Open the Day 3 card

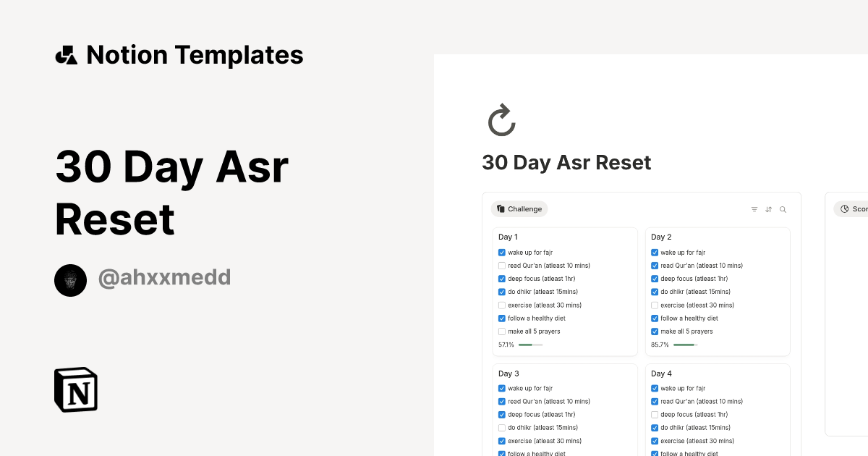[509, 373]
